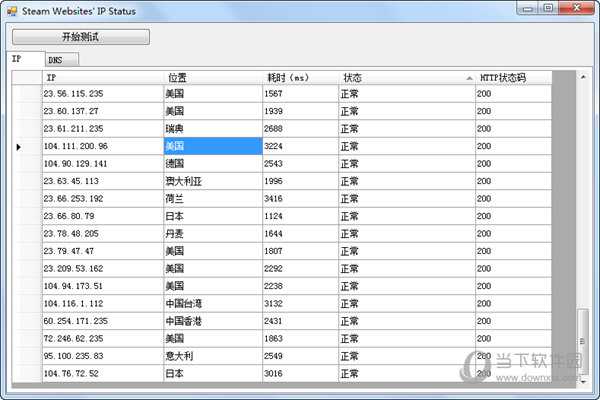Click the 1996 latency cell

(x=300, y=181)
